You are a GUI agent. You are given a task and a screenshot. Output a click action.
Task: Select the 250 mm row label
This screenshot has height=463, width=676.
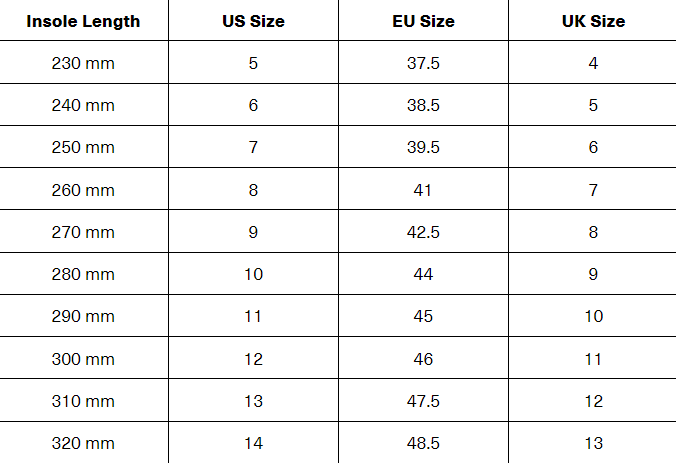pos(83,147)
